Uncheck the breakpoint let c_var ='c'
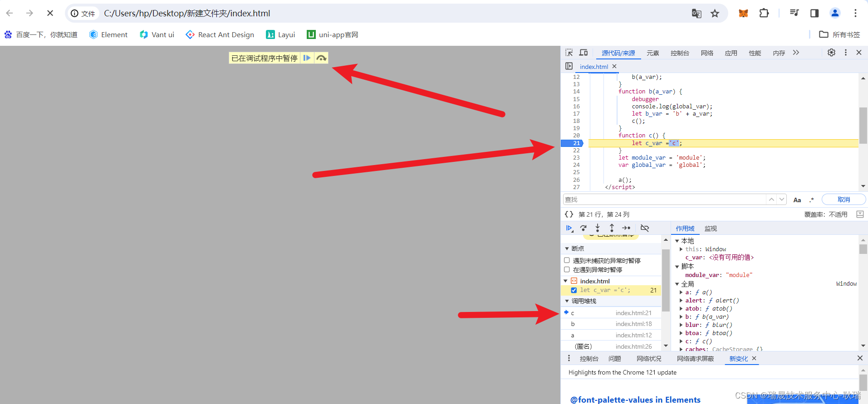 point(574,290)
